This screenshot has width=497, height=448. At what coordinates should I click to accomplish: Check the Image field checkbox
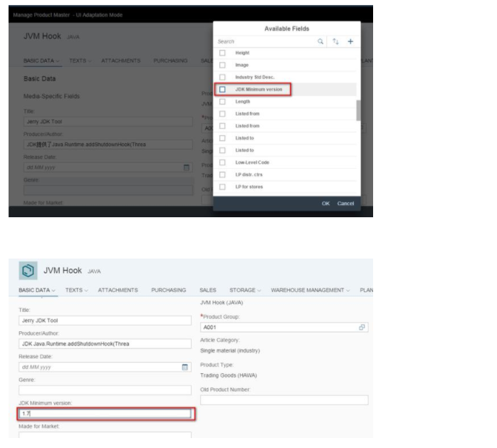click(x=222, y=65)
